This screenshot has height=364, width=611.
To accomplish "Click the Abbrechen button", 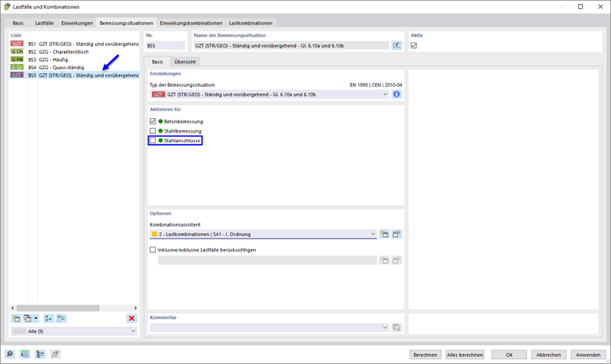I will click(548, 354).
